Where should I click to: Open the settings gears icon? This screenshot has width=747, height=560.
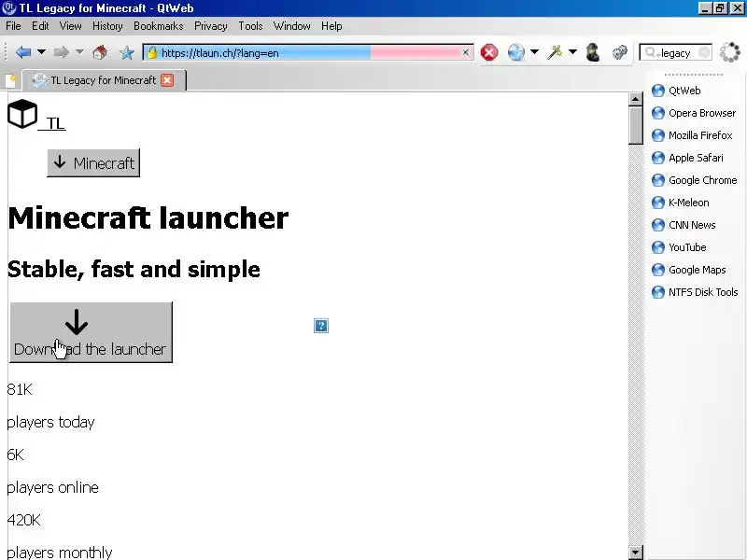619,52
